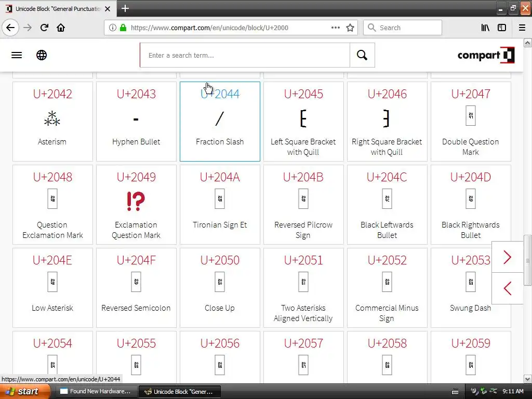This screenshot has height=399, width=532.
Task: Click the U+2059 code point heading
Action: 471,343
